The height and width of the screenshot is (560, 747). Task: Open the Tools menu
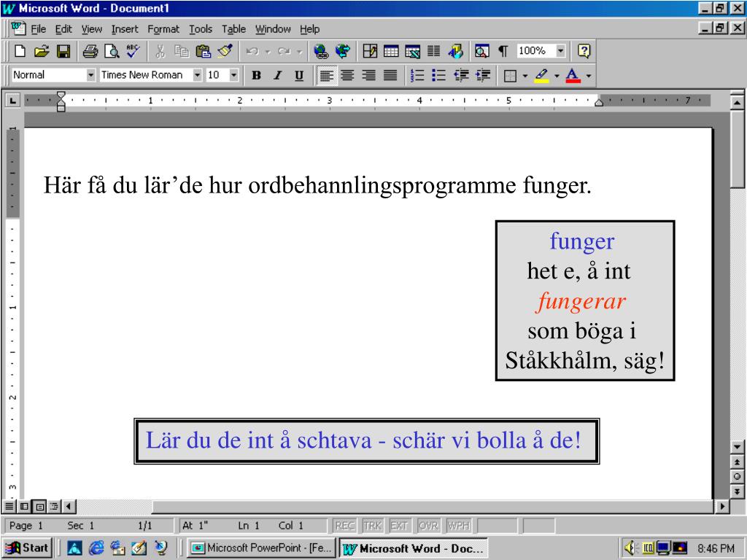(201, 29)
